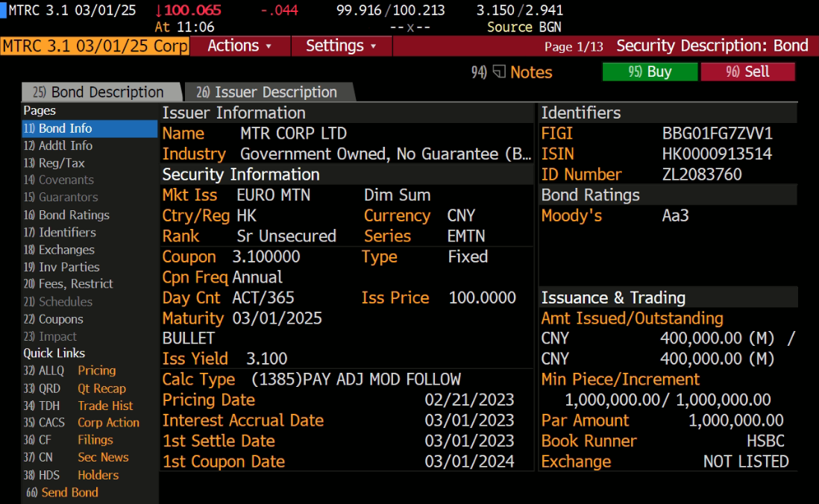Open the QRD Qt Recap quick link

(x=75, y=388)
